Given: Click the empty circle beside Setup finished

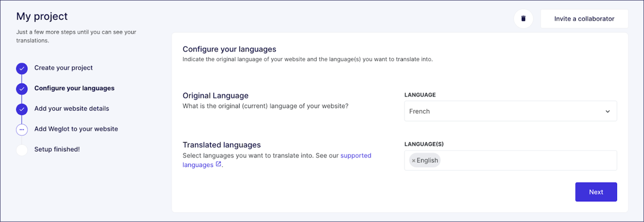Looking at the screenshot, I should pyautogui.click(x=22, y=150).
